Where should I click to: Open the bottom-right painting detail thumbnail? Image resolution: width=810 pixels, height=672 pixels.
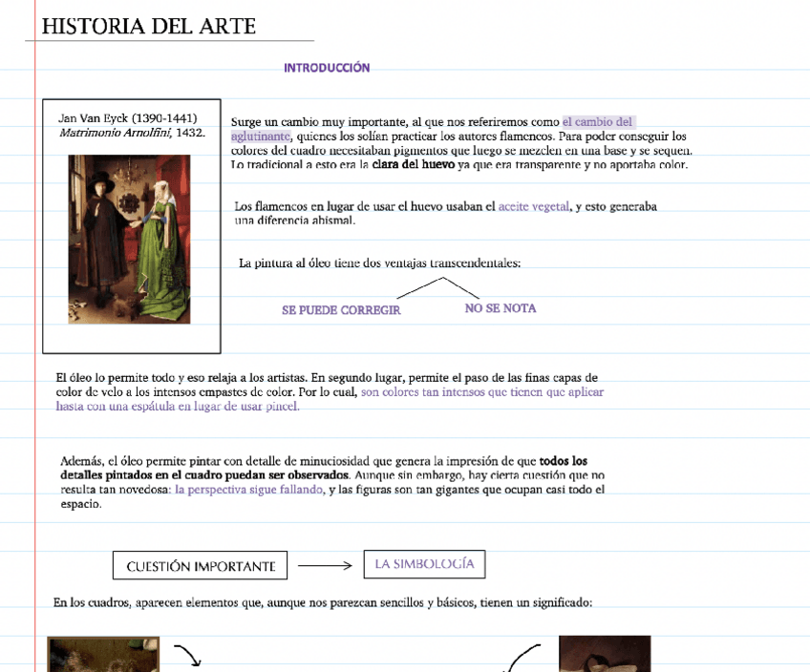pyautogui.click(x=604, y=654)
